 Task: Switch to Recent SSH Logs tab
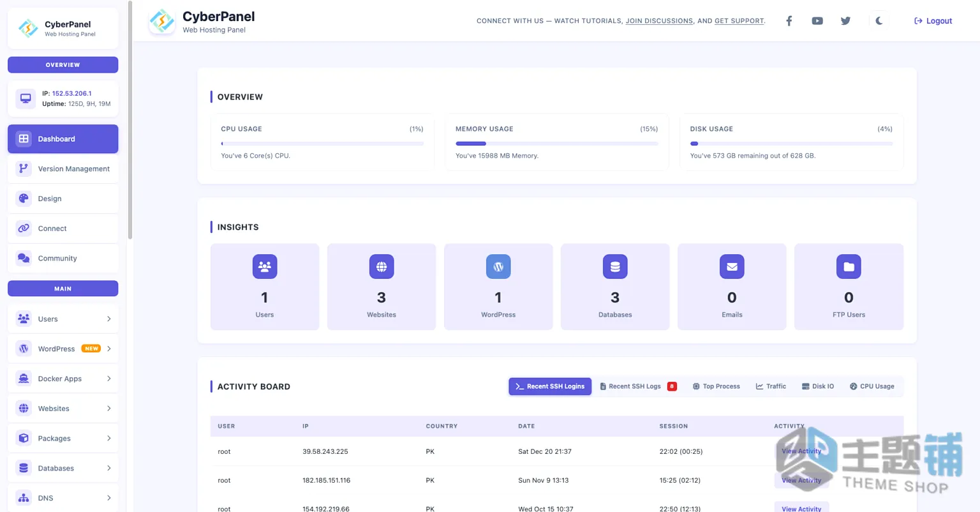click(x=638, y=386)
